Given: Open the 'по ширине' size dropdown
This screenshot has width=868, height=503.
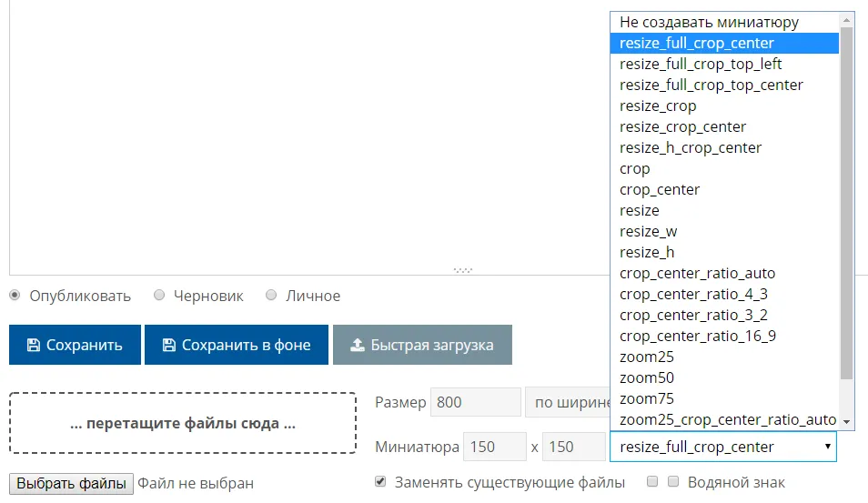Looking at the screenshot, I should 568,402.
